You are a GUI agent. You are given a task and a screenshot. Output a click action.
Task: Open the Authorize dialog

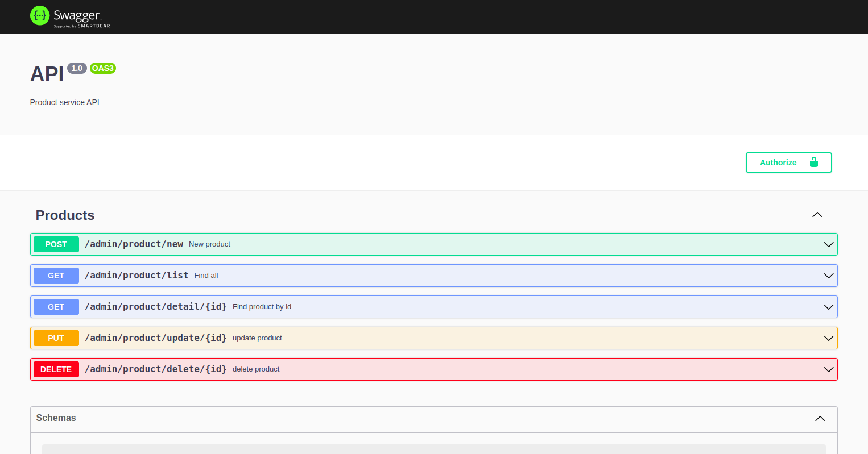point(788,163)
